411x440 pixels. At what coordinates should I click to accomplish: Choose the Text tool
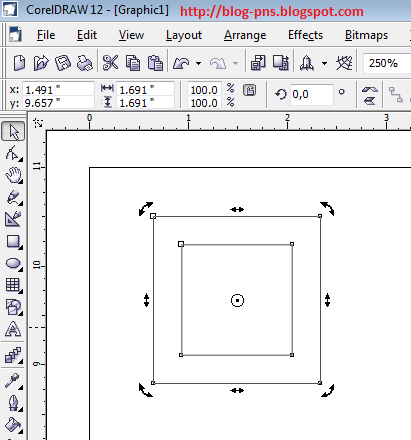pos(13,329)
